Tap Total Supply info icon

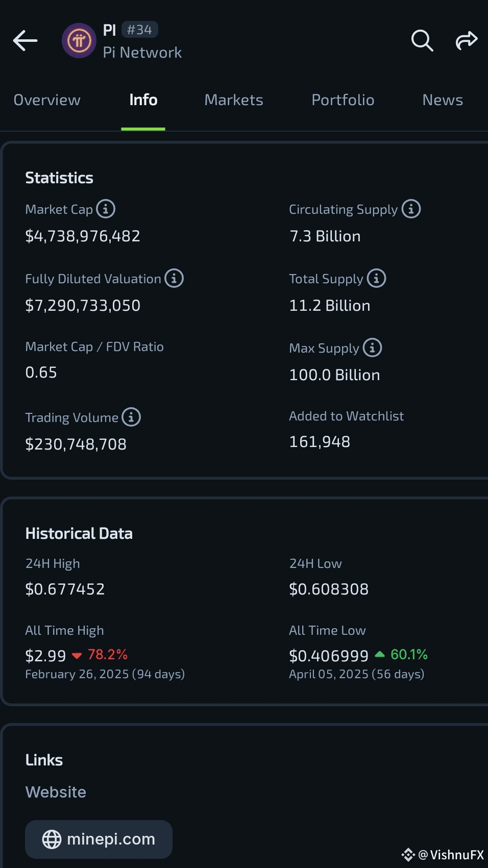coord(377,278)
